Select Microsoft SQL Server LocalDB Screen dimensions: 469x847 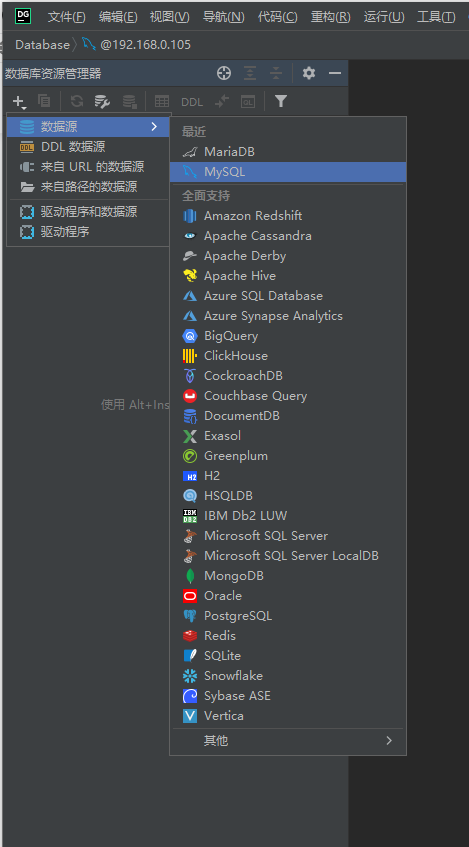(288, 555)
